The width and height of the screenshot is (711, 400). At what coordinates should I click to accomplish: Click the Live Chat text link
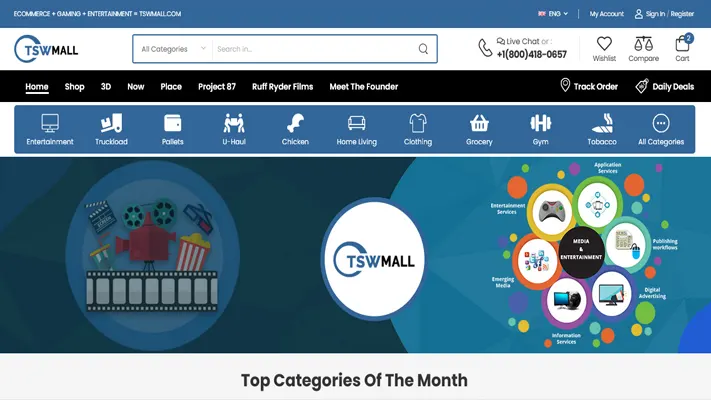pyautogui.click(x=522, y=41)
